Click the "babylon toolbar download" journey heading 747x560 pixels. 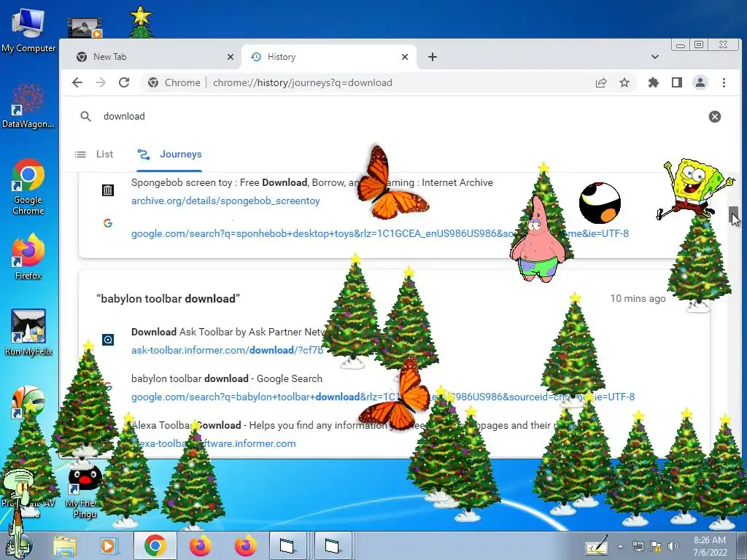[x=169, y=298]
